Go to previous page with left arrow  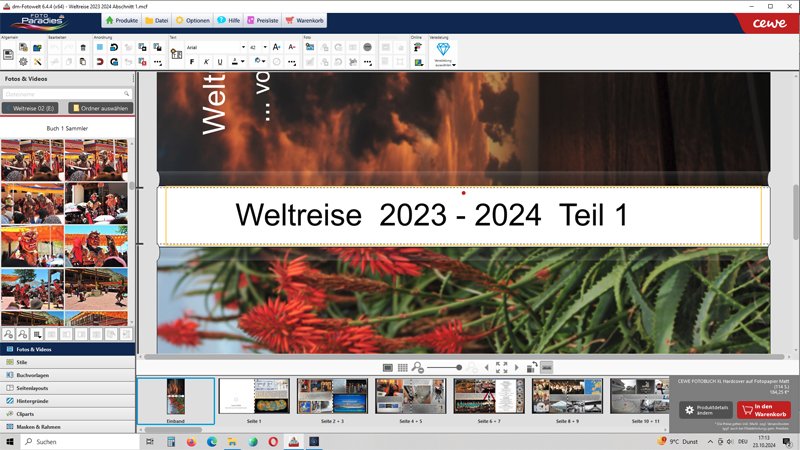486,367
